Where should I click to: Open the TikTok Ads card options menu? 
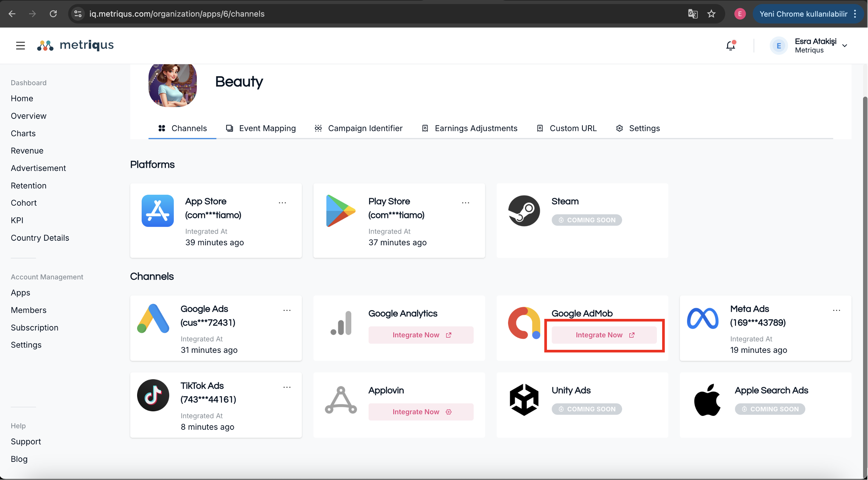[287, 388]
